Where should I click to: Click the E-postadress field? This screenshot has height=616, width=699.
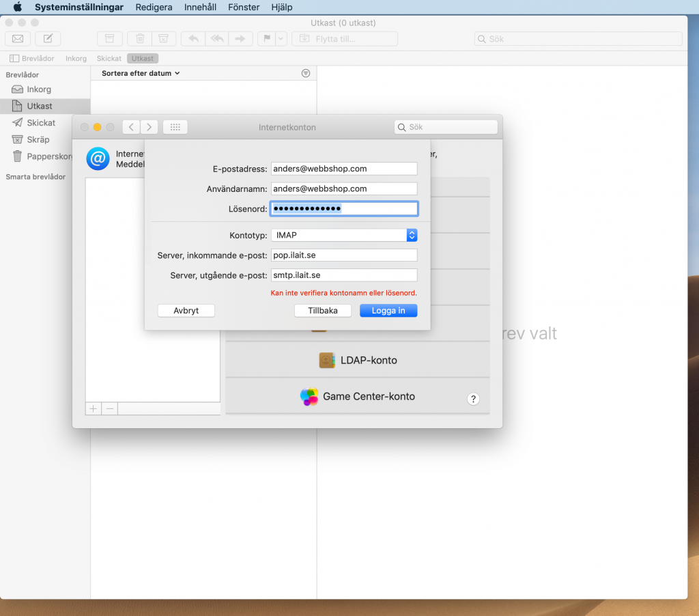344,169
